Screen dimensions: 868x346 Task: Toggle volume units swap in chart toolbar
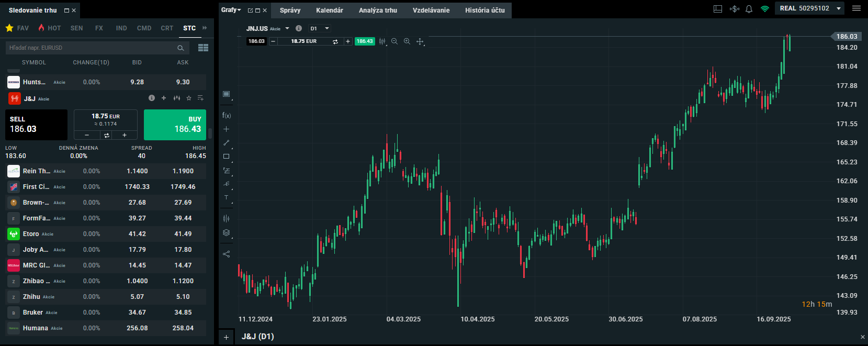coord(335,41)
